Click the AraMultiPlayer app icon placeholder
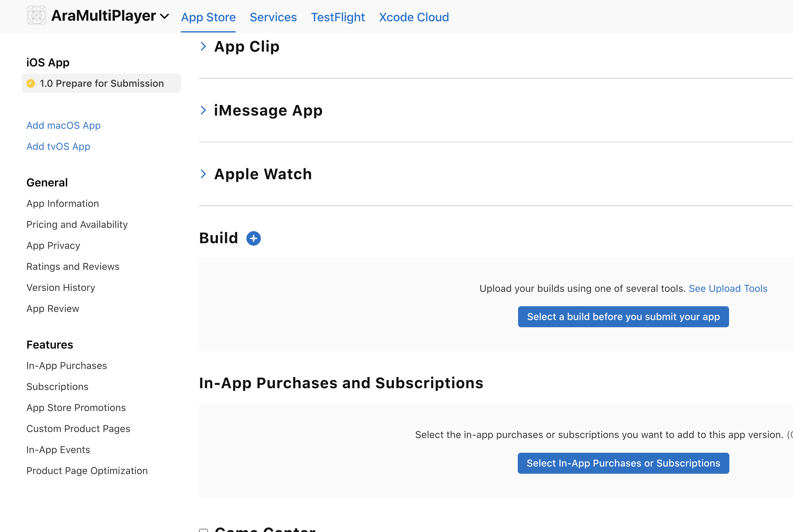 coord(36,16)
